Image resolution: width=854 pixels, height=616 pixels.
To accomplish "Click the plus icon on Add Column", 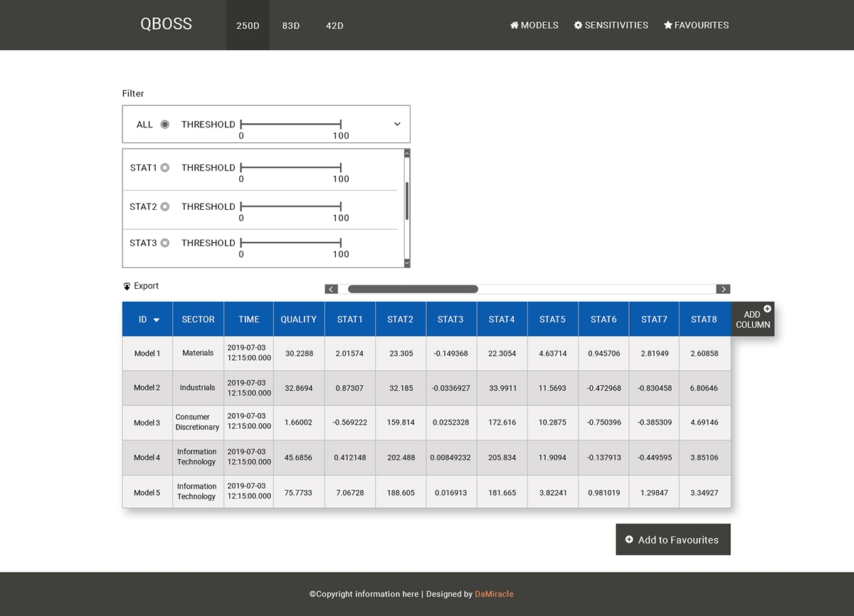I will [767, 309].
